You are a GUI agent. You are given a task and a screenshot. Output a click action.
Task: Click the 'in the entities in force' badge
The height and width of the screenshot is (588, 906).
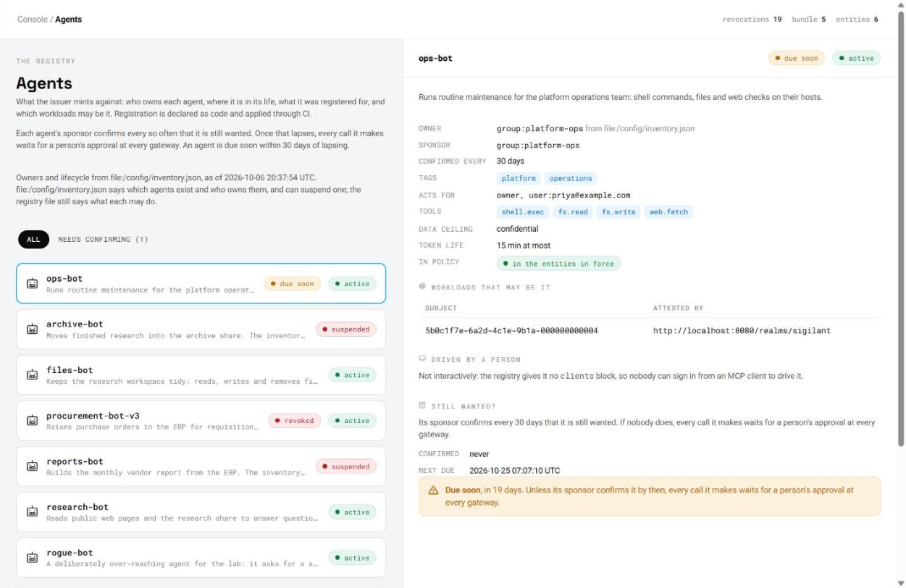[558, 264]
